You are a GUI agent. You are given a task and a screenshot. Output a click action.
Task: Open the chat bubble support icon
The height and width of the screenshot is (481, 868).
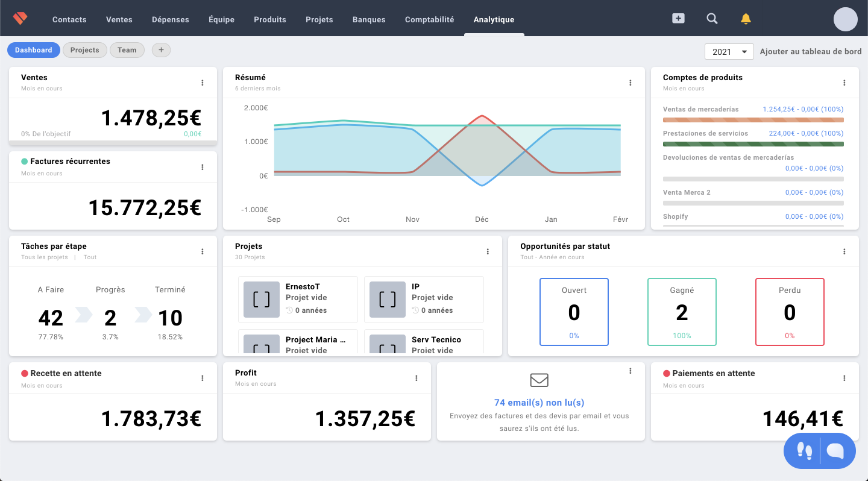(835, 451)
